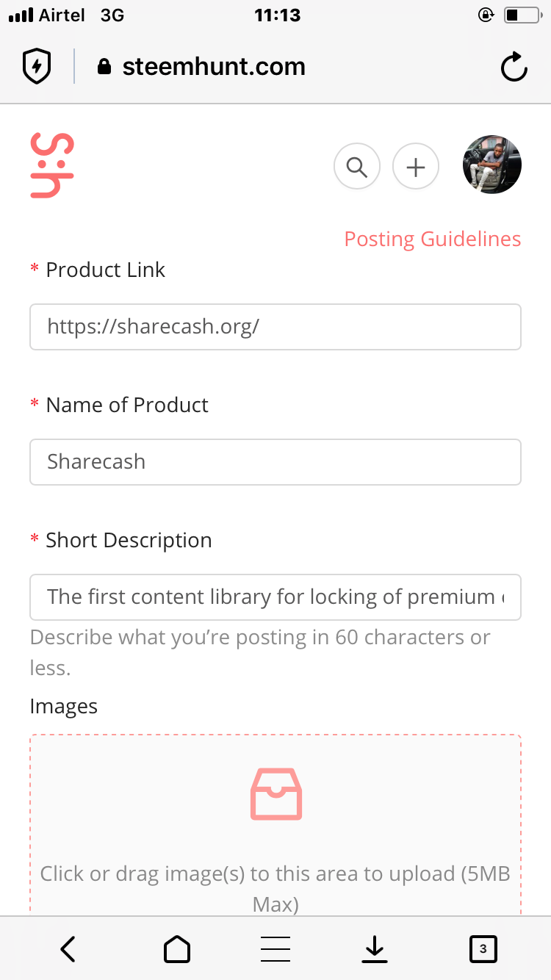
Task: Reload the page with refresh icon
Action: pos(514,68)
